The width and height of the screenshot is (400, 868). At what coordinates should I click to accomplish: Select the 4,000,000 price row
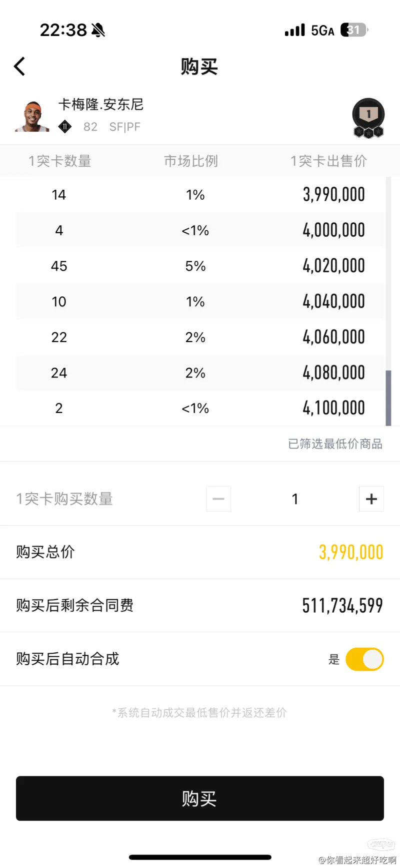coord(200,230)
